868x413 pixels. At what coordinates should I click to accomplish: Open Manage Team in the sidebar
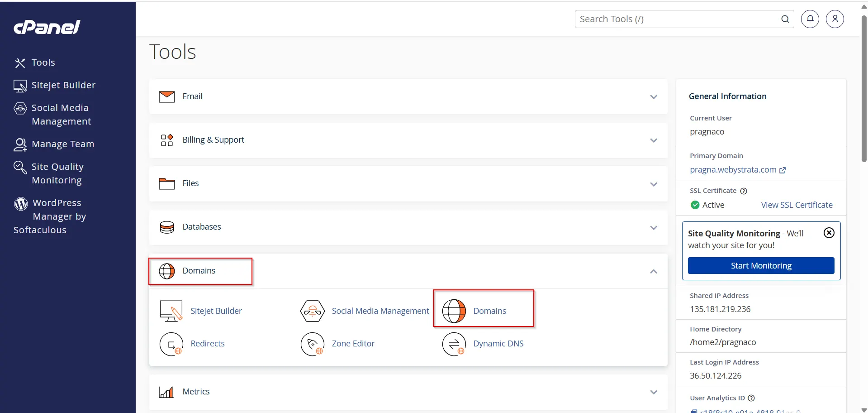(63, 144)
